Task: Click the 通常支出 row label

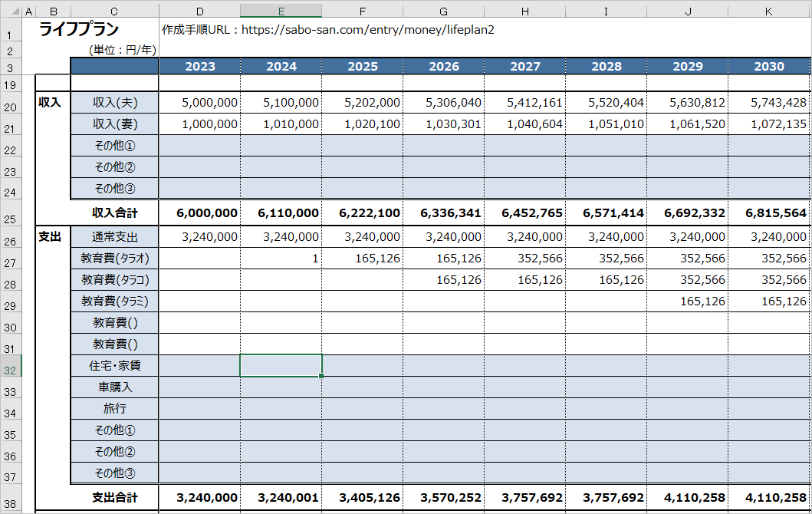Action: click(114, 237)
